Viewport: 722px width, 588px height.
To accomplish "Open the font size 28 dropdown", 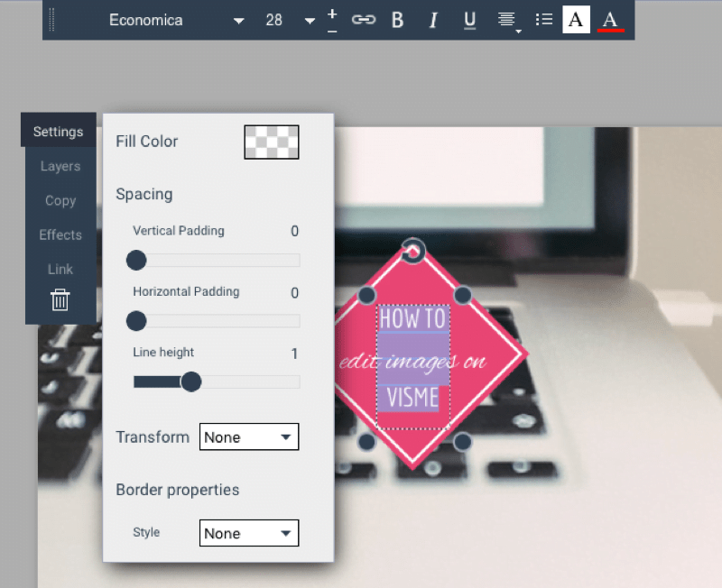I will (x=290, y=20).
